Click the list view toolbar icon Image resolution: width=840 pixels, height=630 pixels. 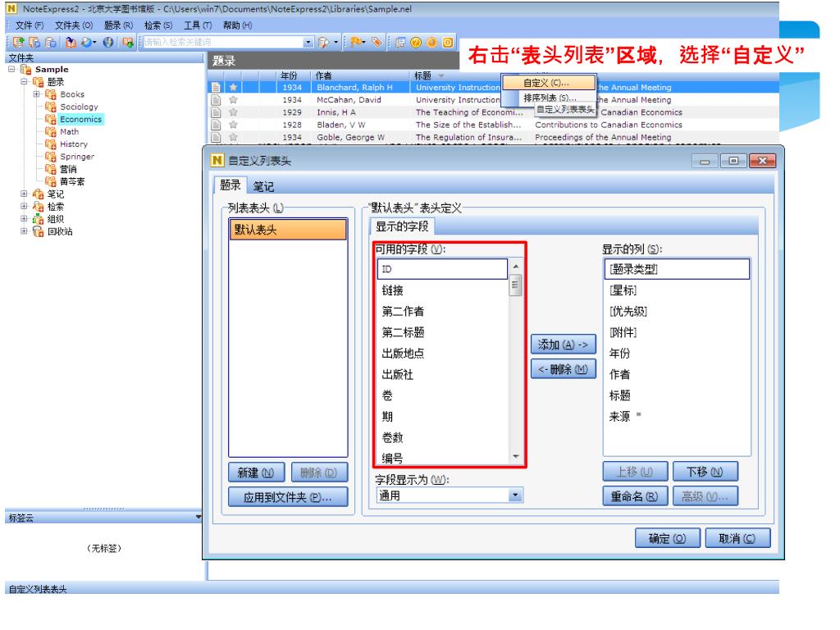pyautogui.click(x=399, y=43)
